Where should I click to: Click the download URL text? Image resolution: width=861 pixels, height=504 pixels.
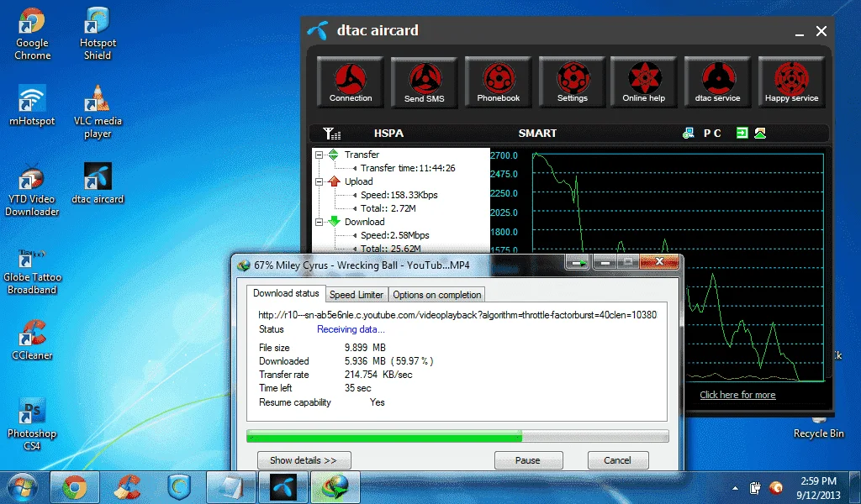click(x=457, y=315)
